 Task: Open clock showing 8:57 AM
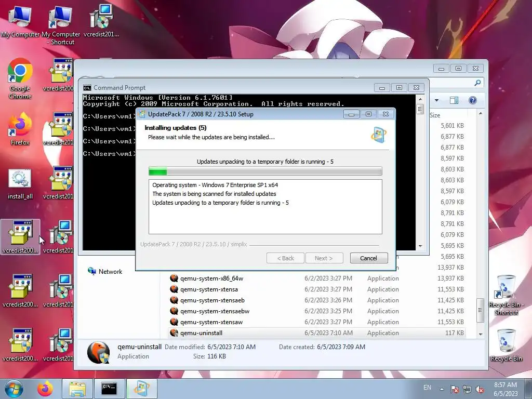pos(506,389)
